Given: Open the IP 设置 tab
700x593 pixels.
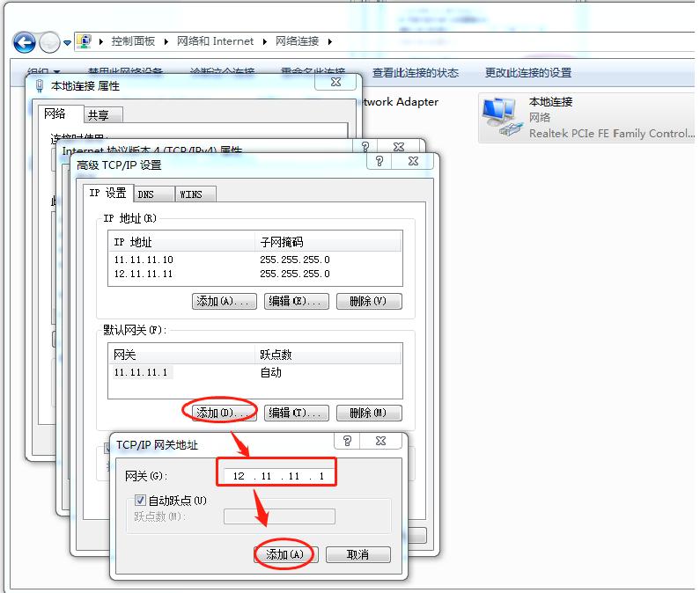Looking at the screenshot, I should (108, 194).
